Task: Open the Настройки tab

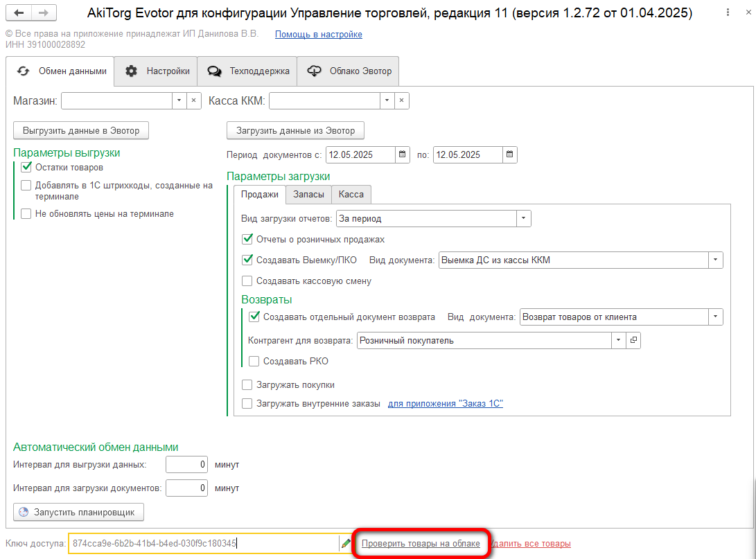Action: point(156,71)
